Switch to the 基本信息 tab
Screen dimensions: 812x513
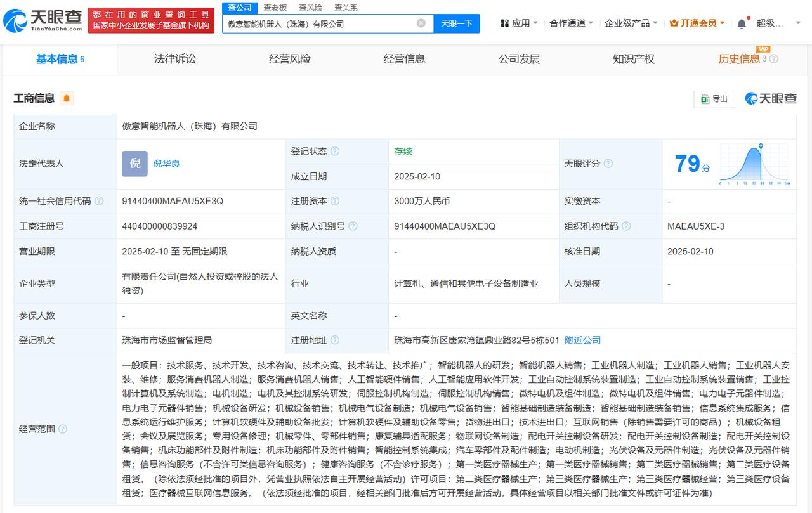point(60,59)
